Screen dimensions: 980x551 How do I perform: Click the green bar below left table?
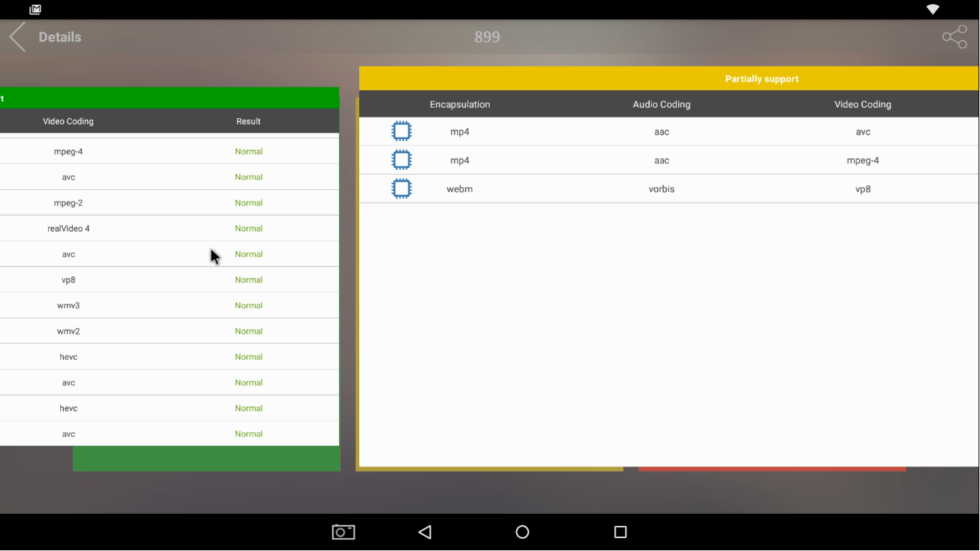(206, 459)
